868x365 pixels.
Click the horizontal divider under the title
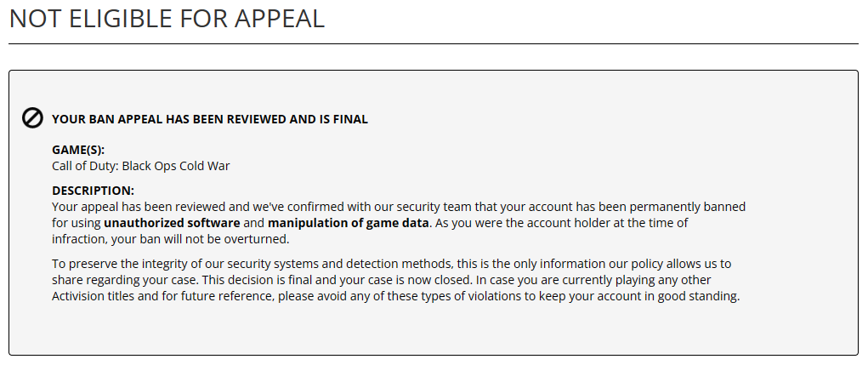[x=434, y=43]
